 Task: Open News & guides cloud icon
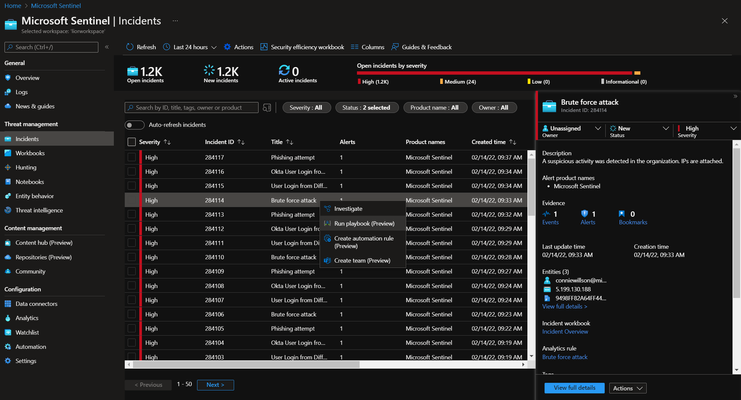(x=8, y=106)
